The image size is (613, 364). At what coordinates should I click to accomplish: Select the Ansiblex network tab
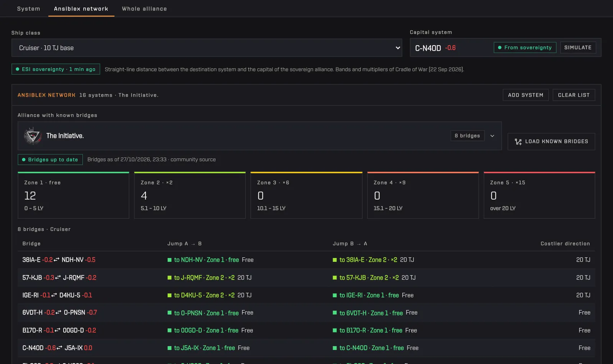[81, 8]
